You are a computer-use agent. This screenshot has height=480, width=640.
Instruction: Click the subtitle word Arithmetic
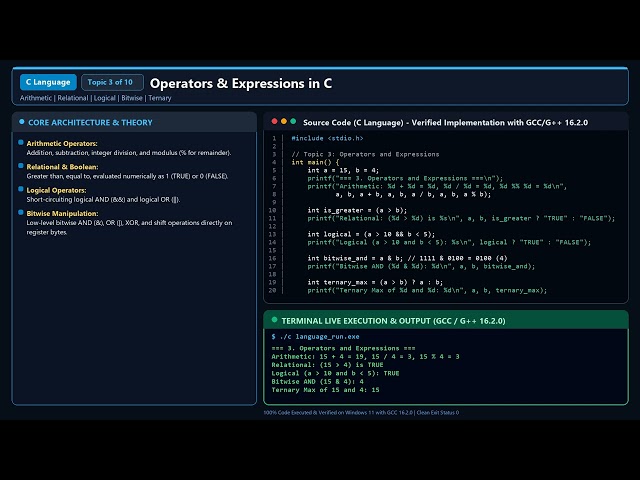36,98
